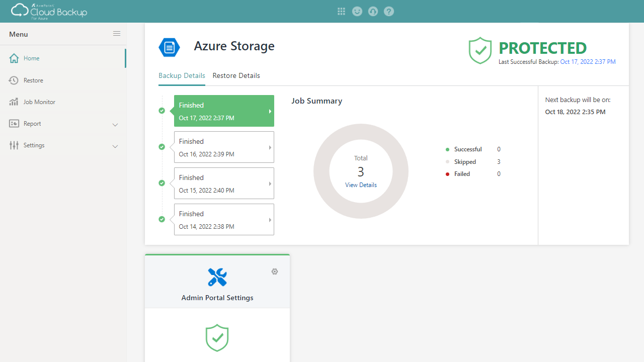Click the AvePoint Cloud Backup logo
The height and width of the screenshot is (362, 644).
tap(49, 11)
